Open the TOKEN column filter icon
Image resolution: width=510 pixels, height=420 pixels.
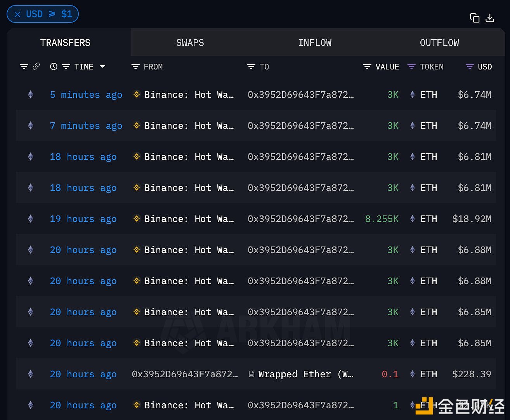(411, 67)
